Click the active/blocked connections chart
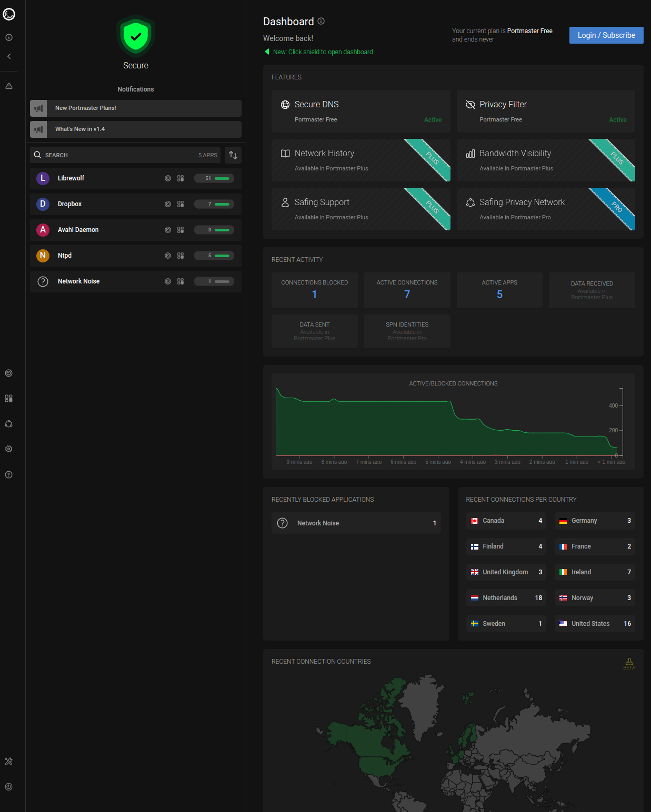Screen dimensions: 651x812 coord(453,422)
